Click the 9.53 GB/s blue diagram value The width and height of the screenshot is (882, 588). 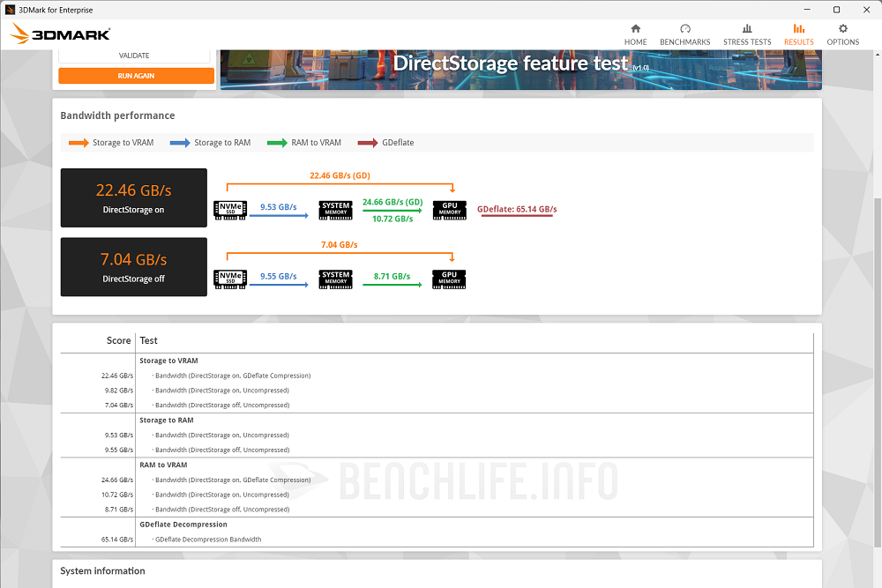click(279, 207)
